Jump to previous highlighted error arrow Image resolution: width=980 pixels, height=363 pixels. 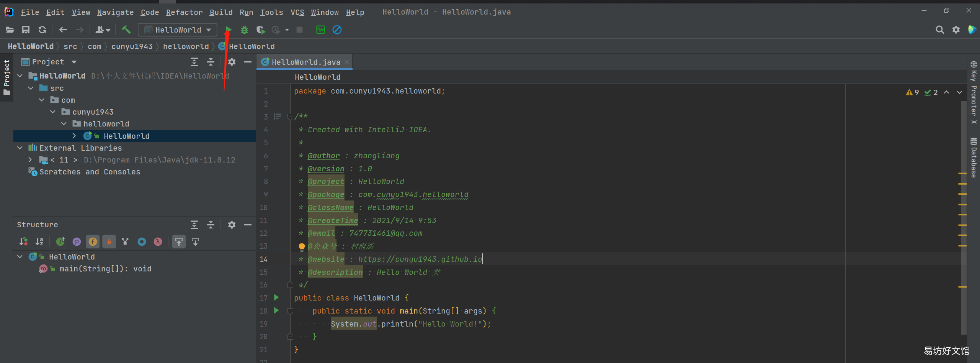[x=946, y=92]
